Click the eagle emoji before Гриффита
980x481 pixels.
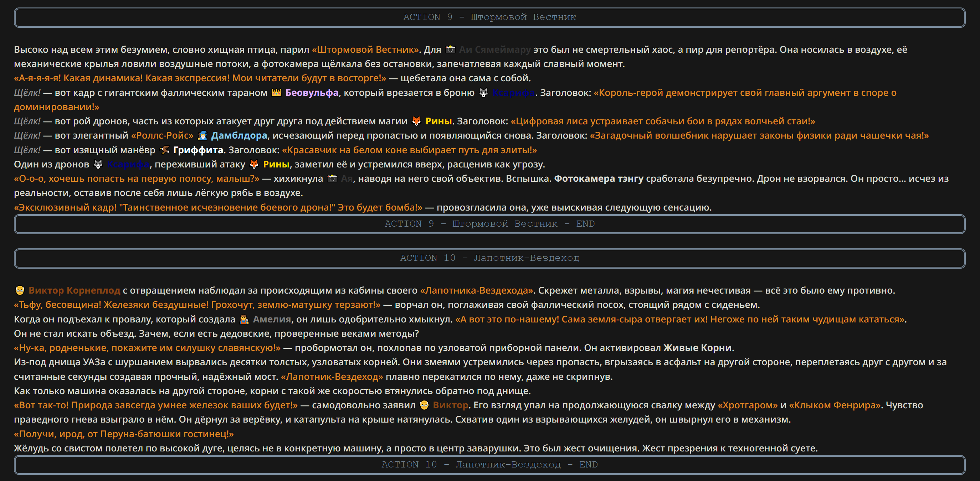tap(164, 150)
